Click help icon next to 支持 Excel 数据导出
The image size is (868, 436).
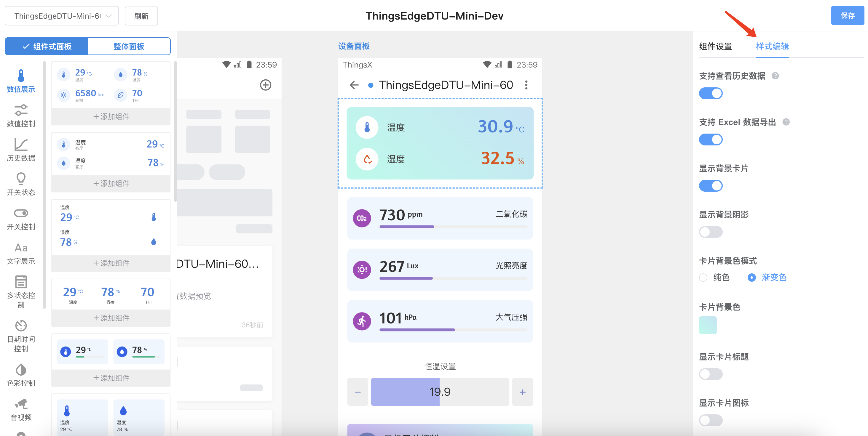tap(786, 122)
